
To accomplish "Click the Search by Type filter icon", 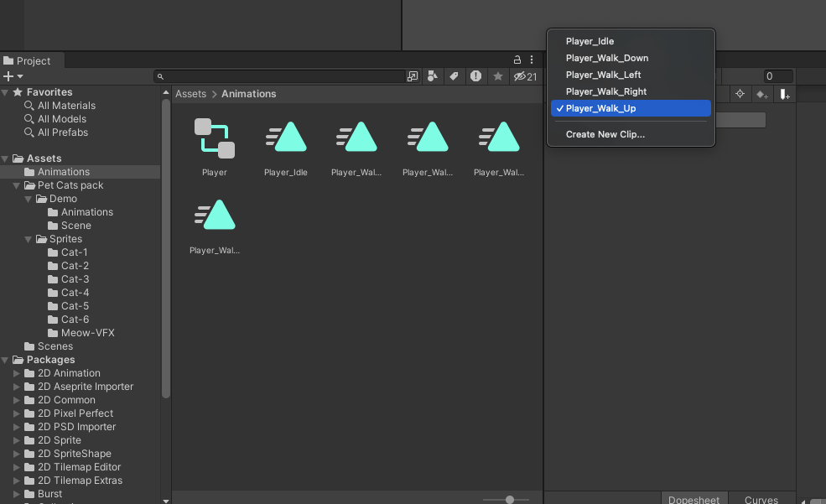I will pos(433,76).
